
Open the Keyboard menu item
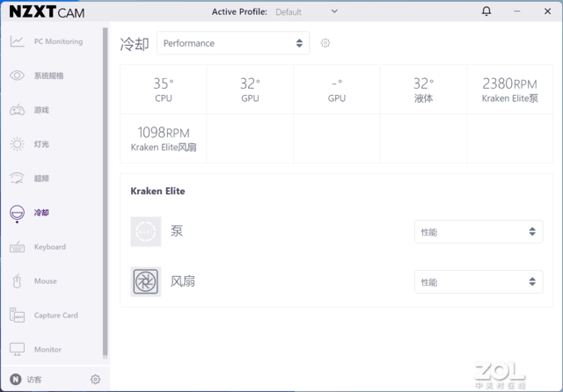point(50,247)
